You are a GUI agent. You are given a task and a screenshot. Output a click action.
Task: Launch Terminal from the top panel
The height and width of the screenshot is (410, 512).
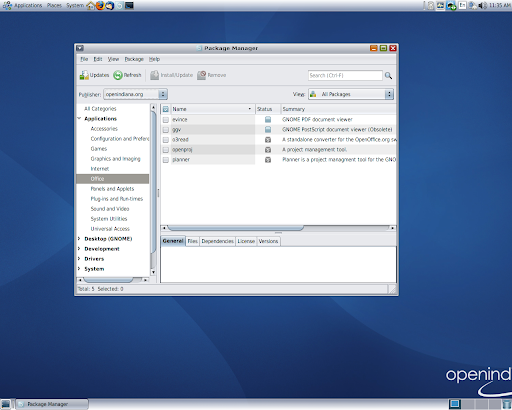[x=129, y=5]
